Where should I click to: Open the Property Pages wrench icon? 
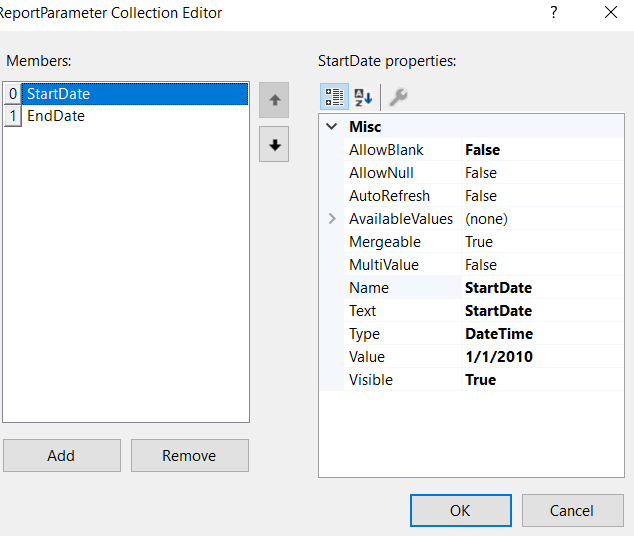click(397, 97)
